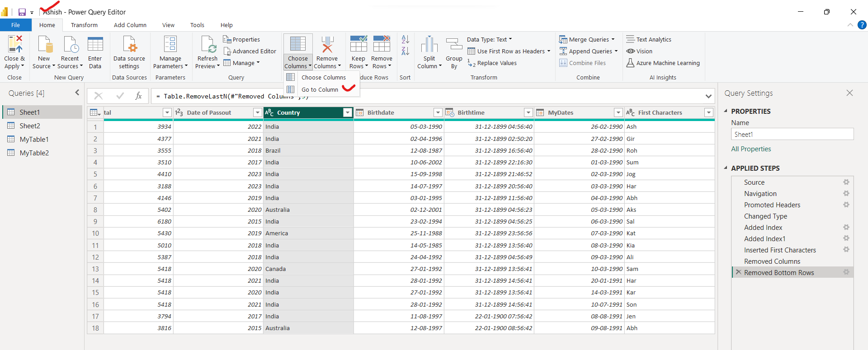Open the Enter Data table icon

tap(95, 44)
